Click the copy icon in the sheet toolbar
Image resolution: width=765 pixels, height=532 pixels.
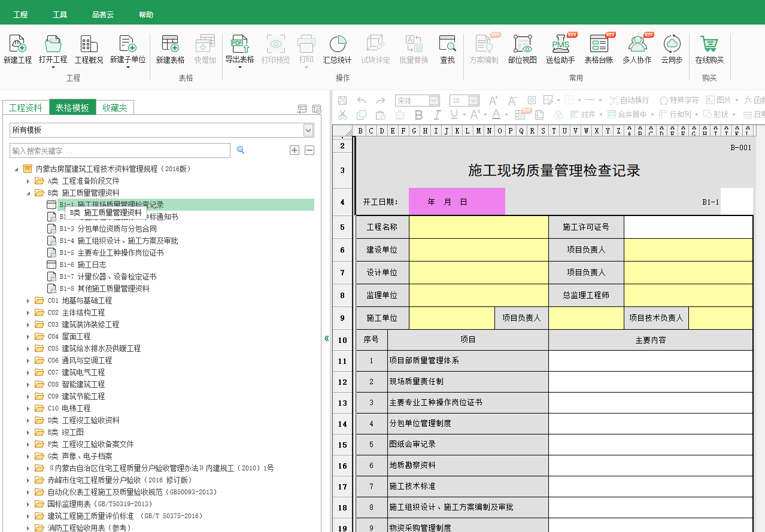point(362,115)
